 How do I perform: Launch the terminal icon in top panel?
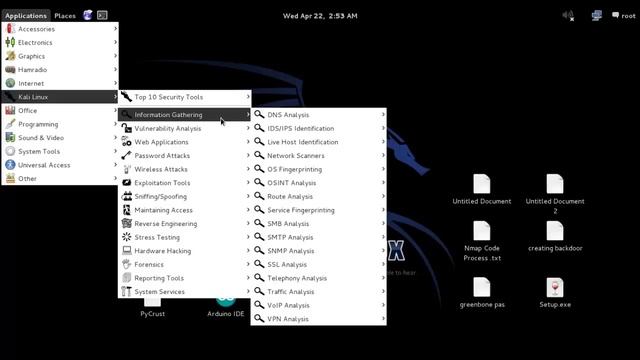[102, 16]
